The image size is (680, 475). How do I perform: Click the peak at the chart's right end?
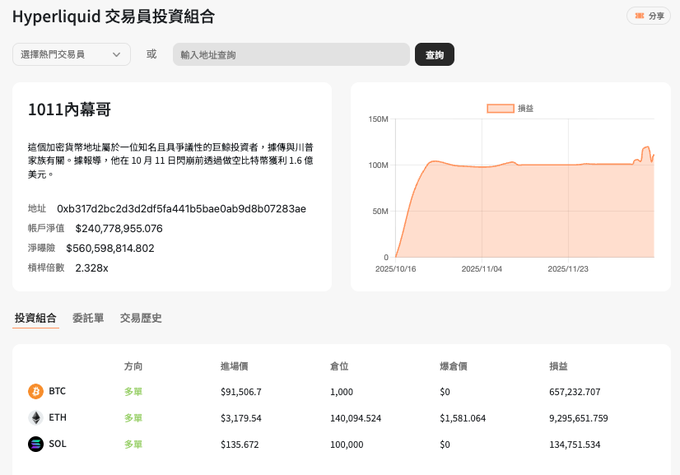[x=646, y=147]
